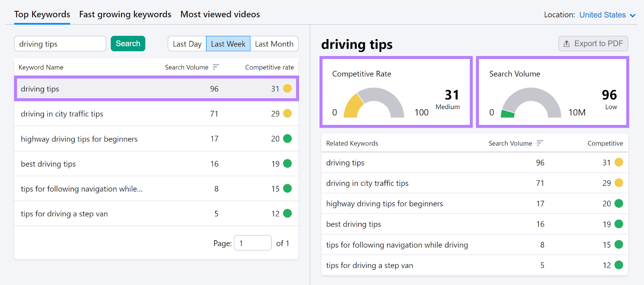Click yellow dot beside 31 in Related Keywords
Viewport: 644px width, 285px height.
coord(619,162)
